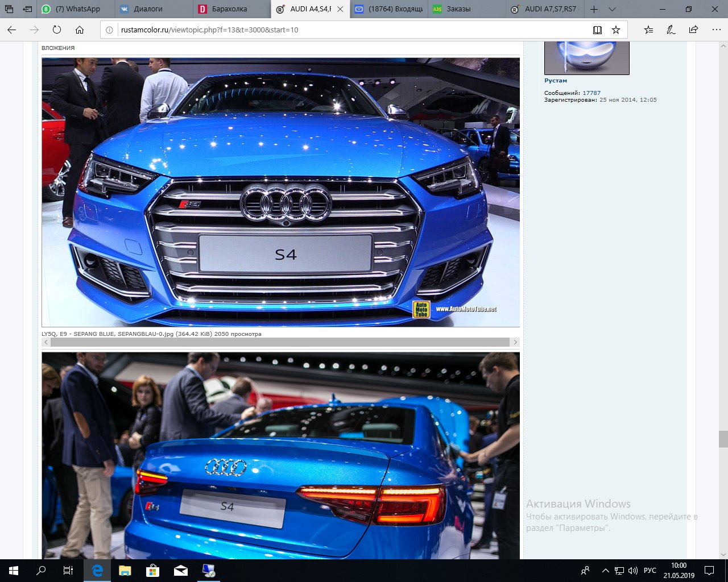This screenshot has width=728, height=582.
Task: Expand the system tray hidden icons
Action: 605,571
